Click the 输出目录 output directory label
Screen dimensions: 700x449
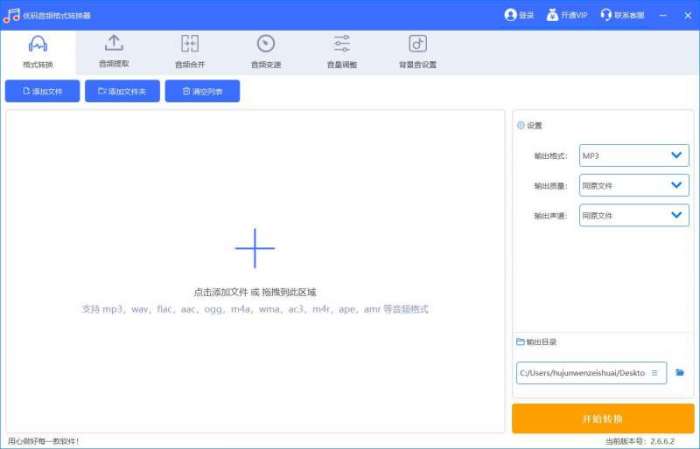(541, 342)
